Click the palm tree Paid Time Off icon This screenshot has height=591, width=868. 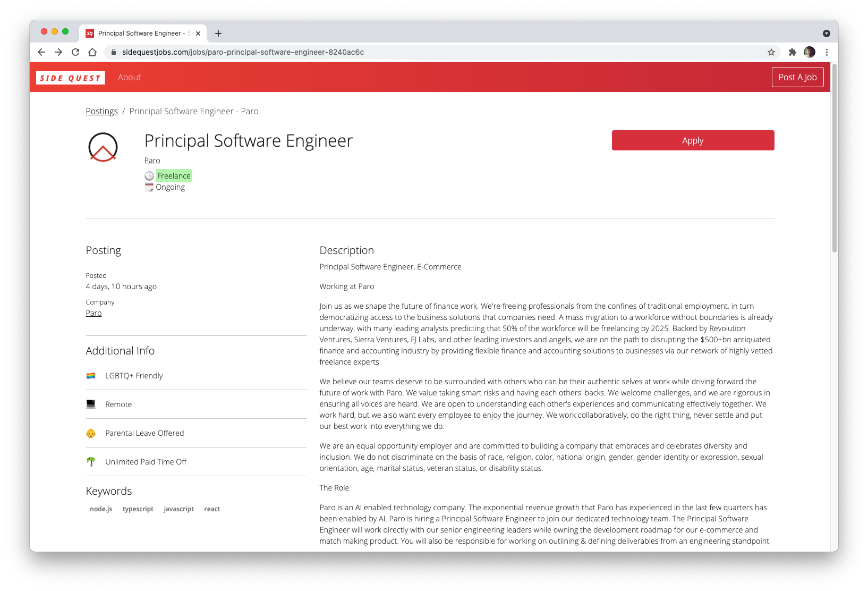tap(91, 462)
